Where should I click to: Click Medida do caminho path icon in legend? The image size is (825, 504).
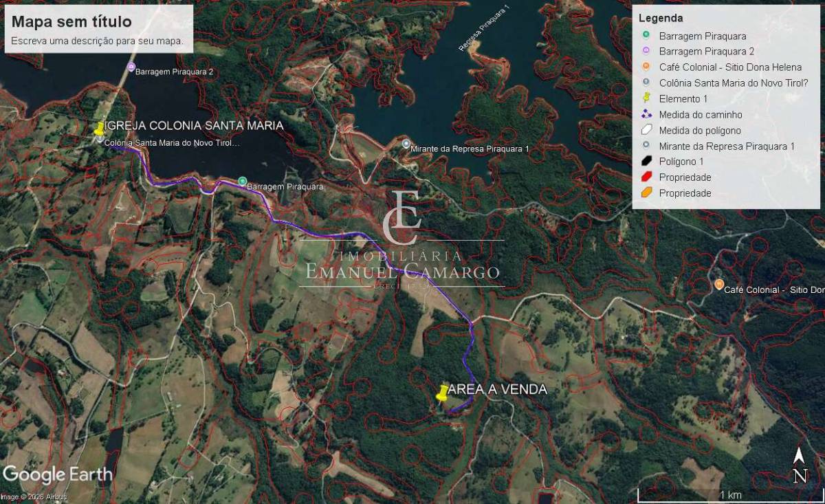point(646,114)
